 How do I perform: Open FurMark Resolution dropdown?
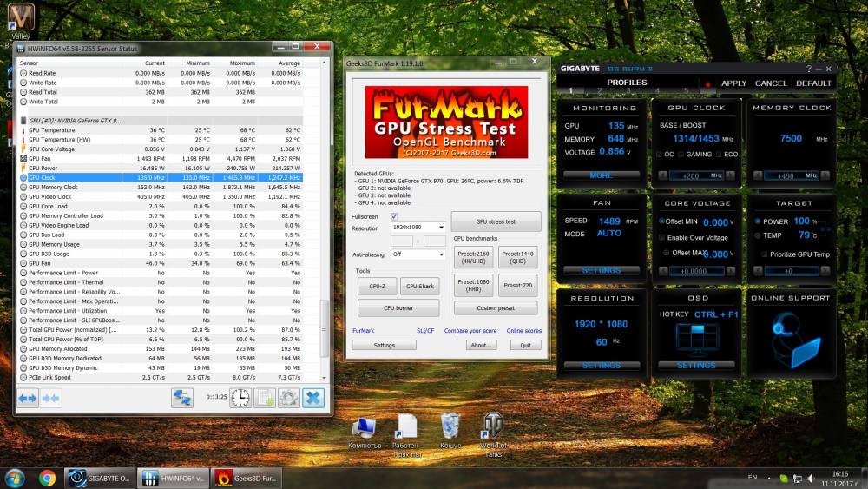point(418,228)
